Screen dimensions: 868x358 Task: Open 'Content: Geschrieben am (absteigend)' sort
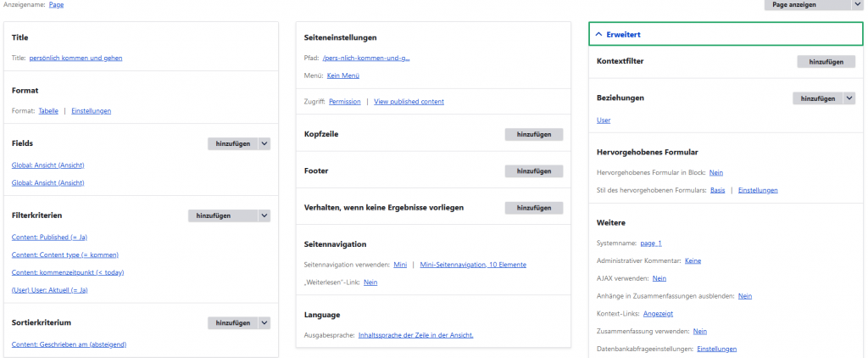click(70, 344)
